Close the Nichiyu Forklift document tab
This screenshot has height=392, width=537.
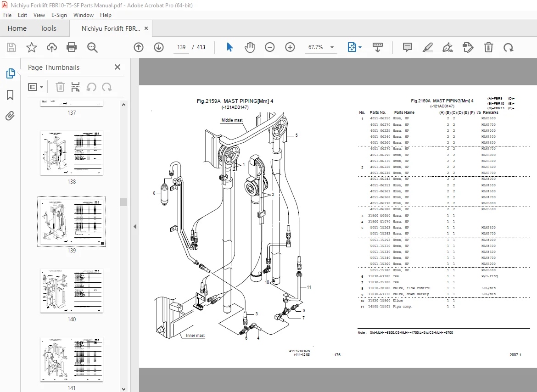coord(146,28)
